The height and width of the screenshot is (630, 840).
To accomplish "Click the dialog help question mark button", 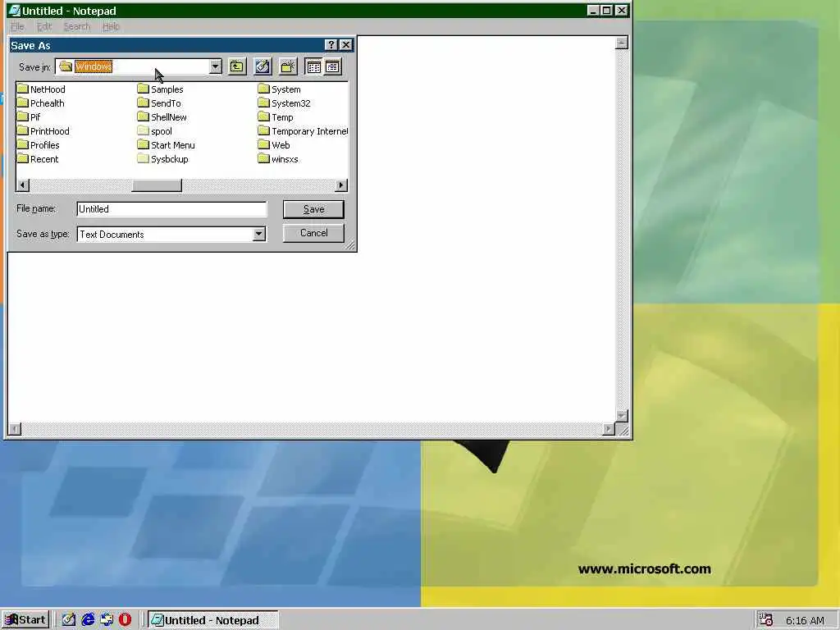I will point(331,45).
